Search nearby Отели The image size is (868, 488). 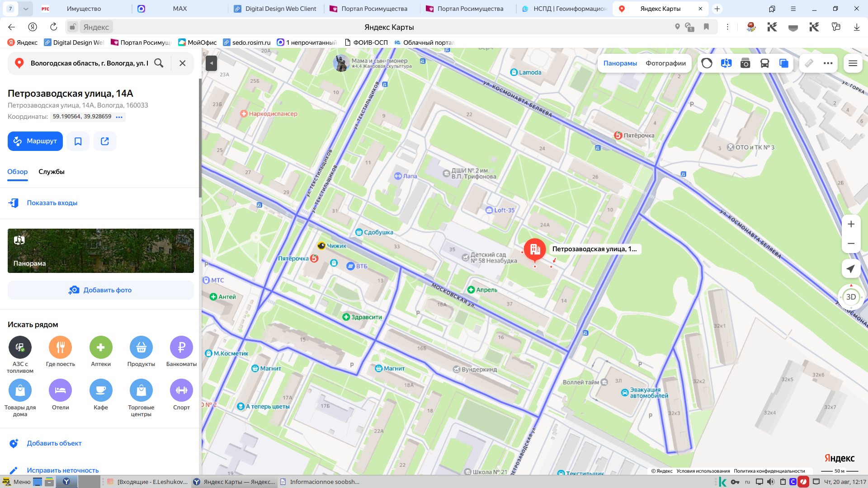[61, 395]
